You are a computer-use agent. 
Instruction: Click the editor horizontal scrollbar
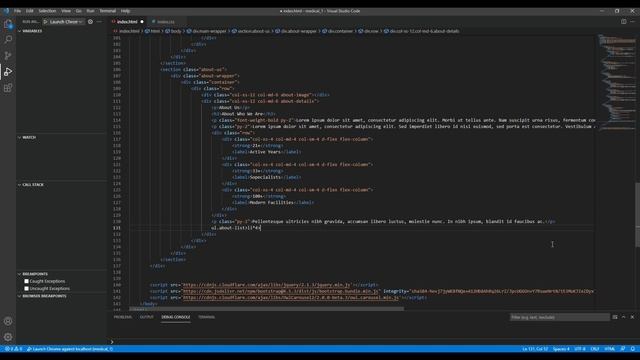(267, 309)
